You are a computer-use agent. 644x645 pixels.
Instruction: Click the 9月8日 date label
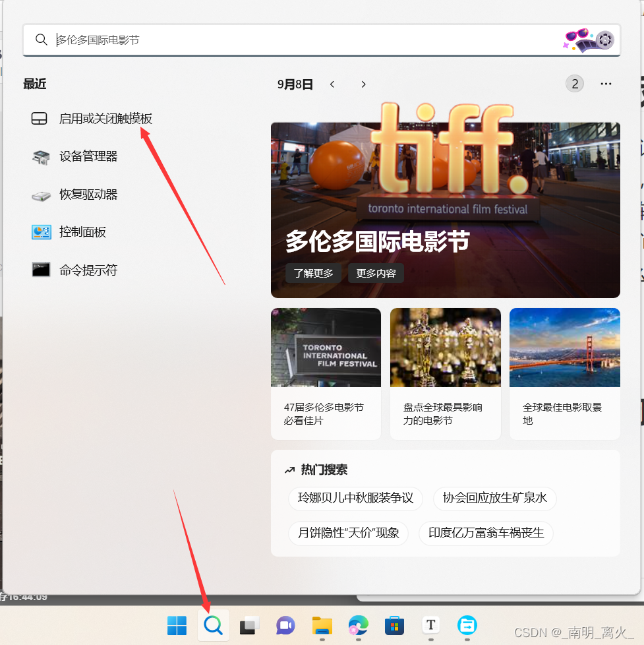[295, 84]
